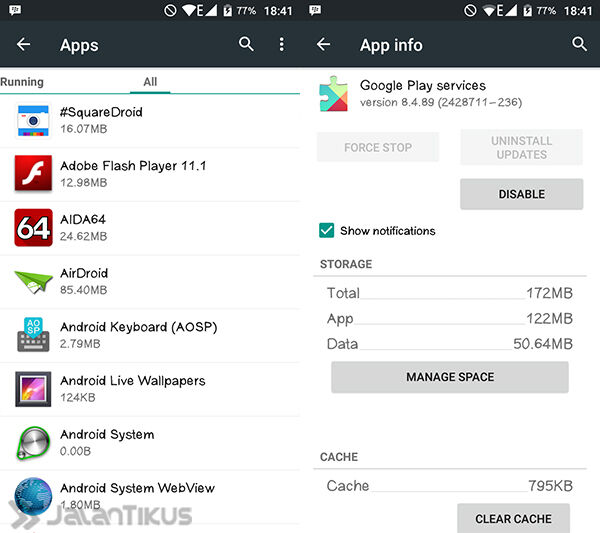This screenshot has width=600, height=533.
Task: Tap the Total 172MB storage row
Action: (x=450, y=293)
